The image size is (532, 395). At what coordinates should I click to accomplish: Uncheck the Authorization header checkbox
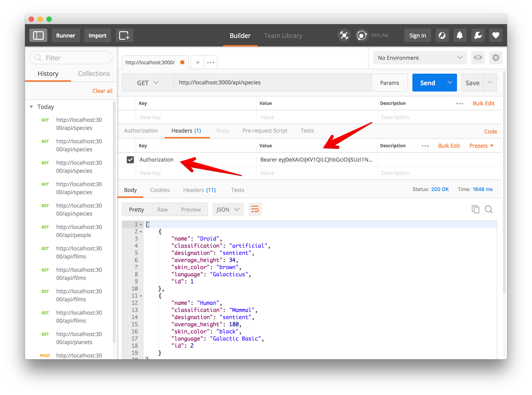click(x=130, y=160)
